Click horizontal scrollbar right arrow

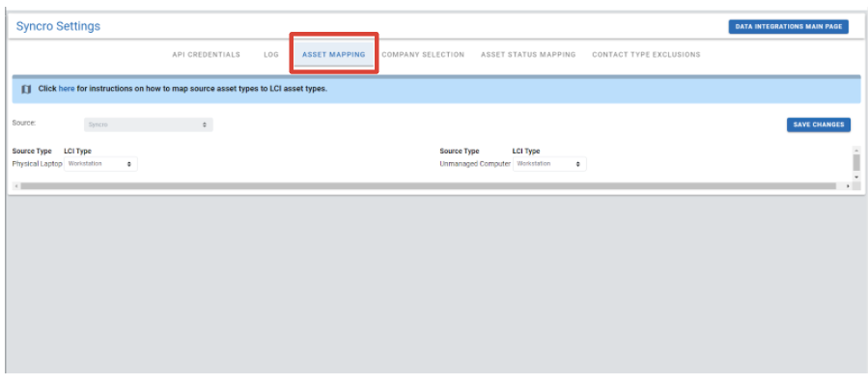pyautogui.click(x=848, y=186)
